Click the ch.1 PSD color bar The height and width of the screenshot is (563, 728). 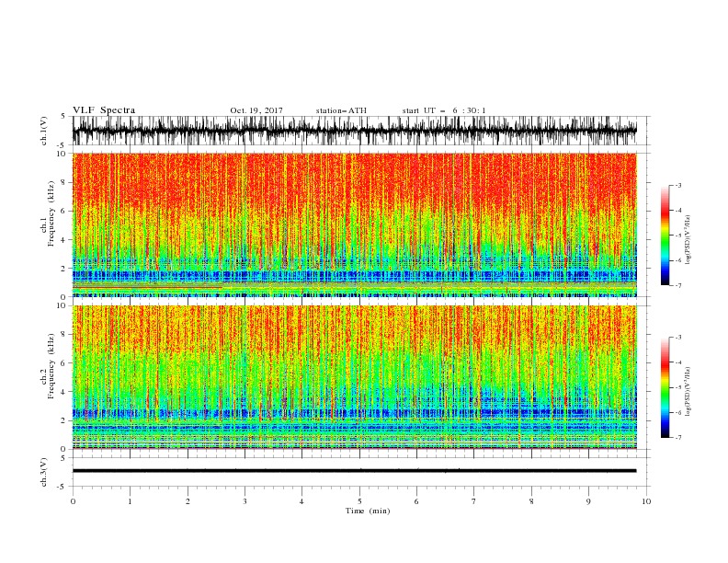click(x=665, y=236)
